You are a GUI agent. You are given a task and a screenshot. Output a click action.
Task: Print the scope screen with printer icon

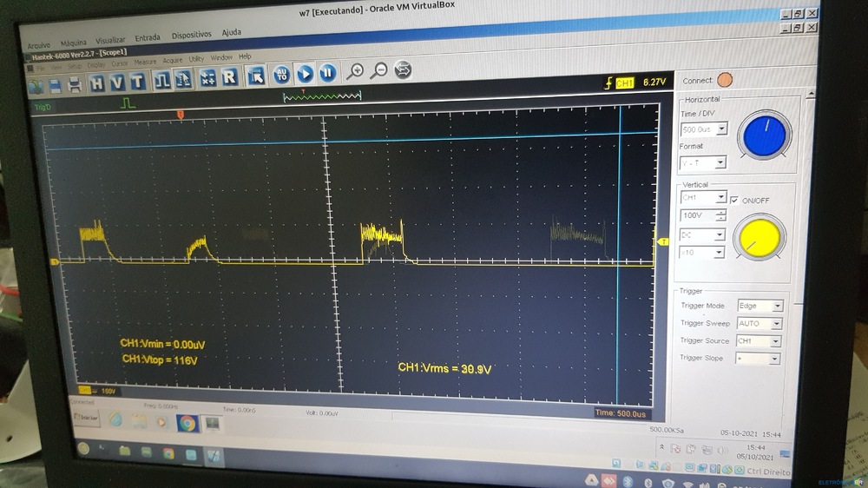pos(75,85)
